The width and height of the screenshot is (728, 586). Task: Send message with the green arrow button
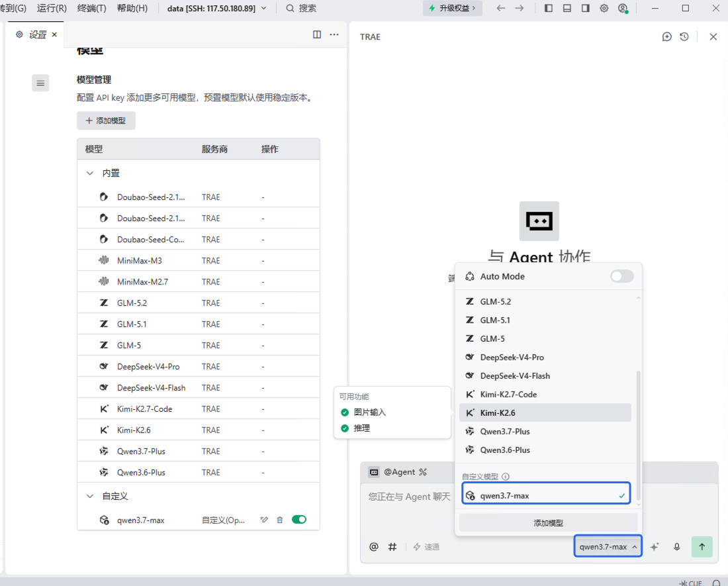[x=702, y=546]
